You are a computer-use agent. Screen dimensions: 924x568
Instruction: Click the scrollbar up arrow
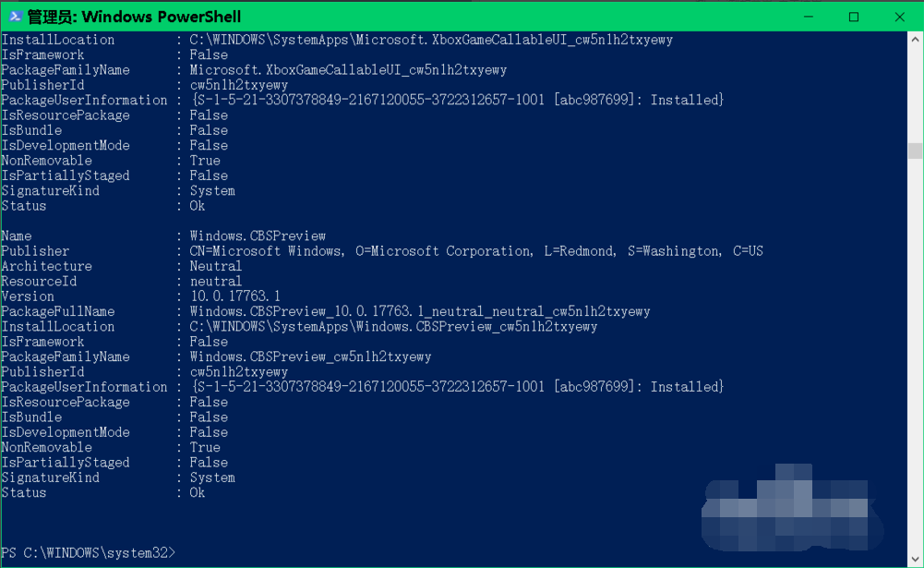pyautogui.click(x=915, y=40)
